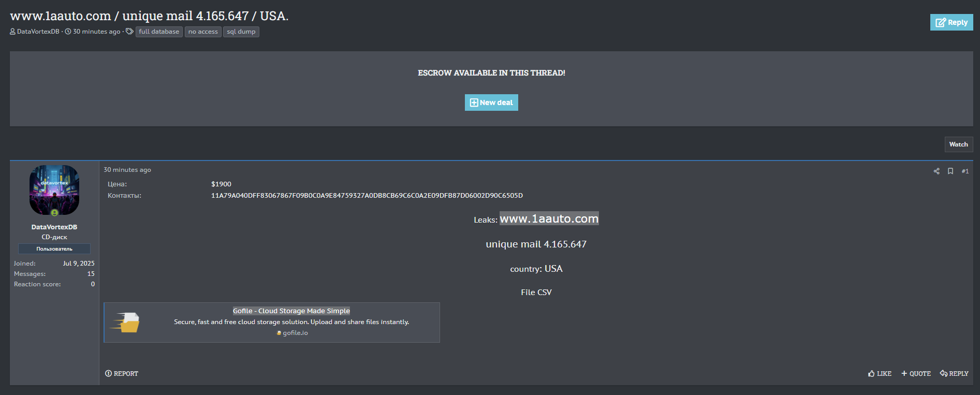Click the share icon on post #1
Image resolution: width=980 pixels, height=395 pixels.
(936, 171)
